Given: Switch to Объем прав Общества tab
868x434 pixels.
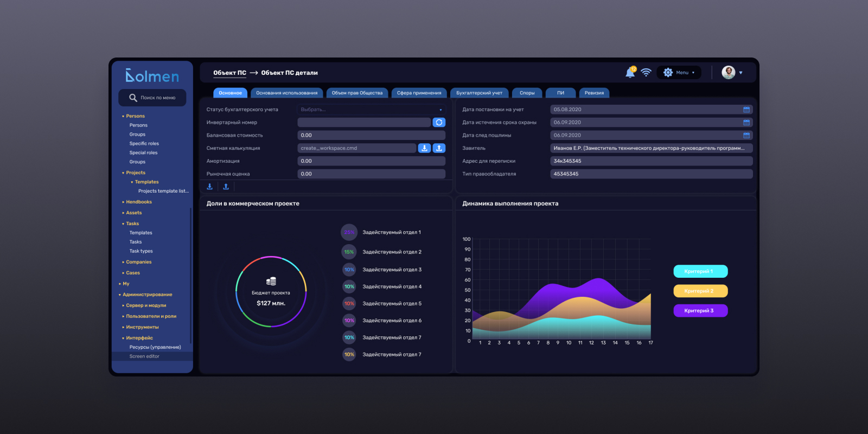Looking at the screenshot, I should tap(357, 93).
